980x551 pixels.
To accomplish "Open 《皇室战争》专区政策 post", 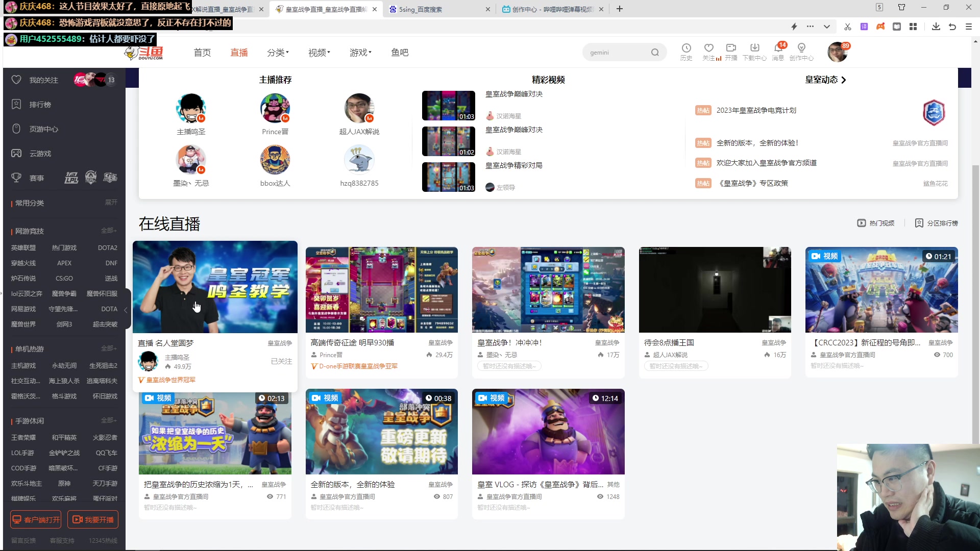I will point(753,183).
